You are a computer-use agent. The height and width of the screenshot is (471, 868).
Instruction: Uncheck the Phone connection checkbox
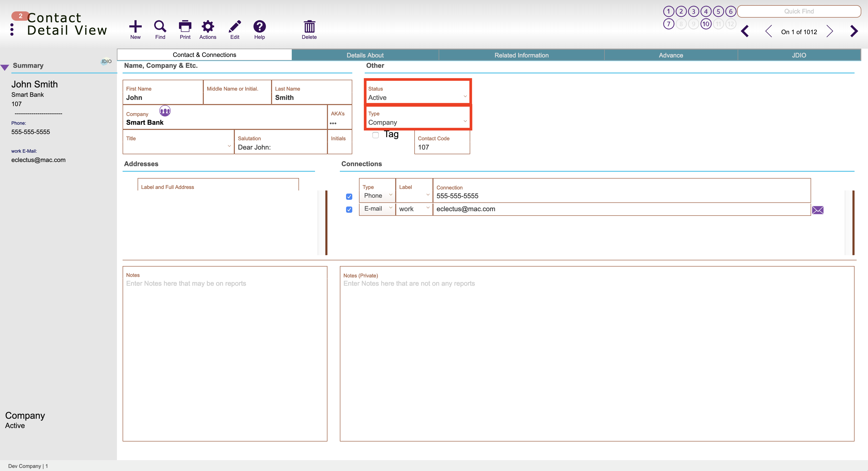(x=349, y=197)
